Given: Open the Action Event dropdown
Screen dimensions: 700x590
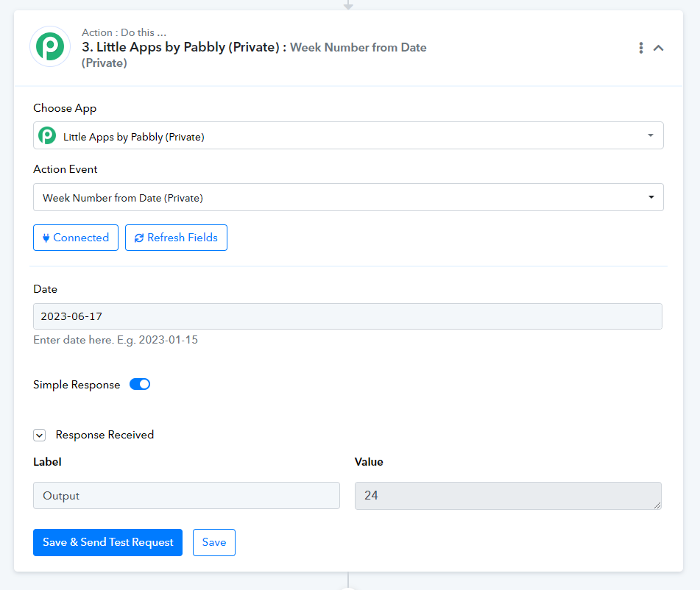Looking at the screenshot, I should 348,197.
